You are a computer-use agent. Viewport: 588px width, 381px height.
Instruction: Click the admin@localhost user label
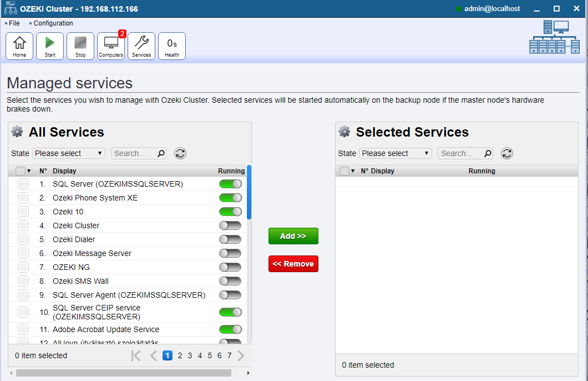pos(492,9)
